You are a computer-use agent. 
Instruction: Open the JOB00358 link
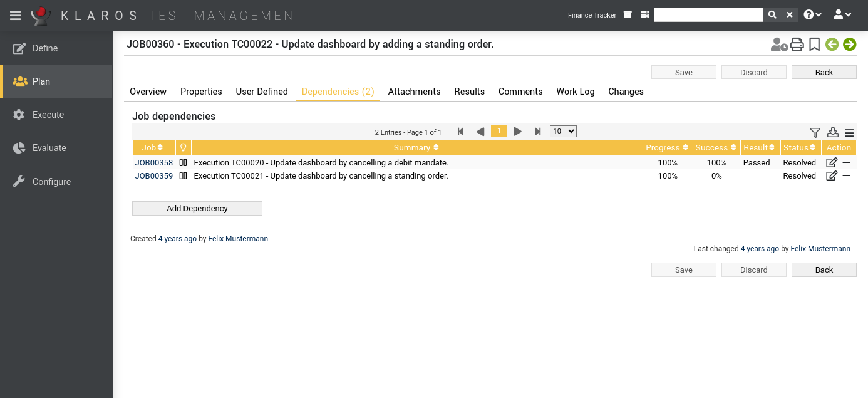153,162
